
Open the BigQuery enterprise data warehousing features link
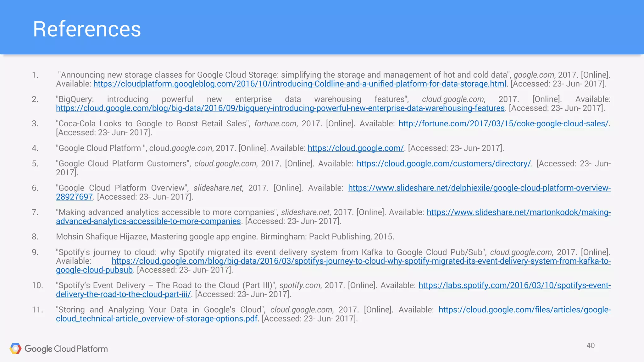pos(280,108)
